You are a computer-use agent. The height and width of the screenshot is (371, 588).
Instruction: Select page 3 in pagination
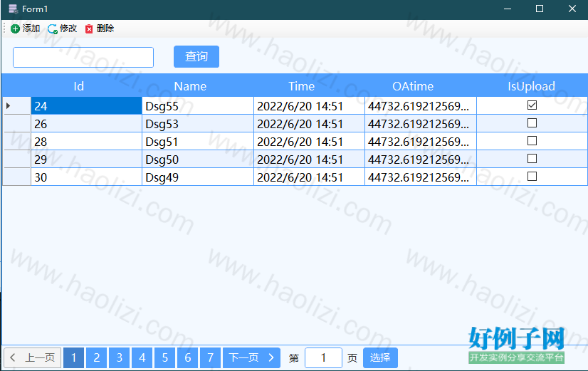click(x=120, y=358)
